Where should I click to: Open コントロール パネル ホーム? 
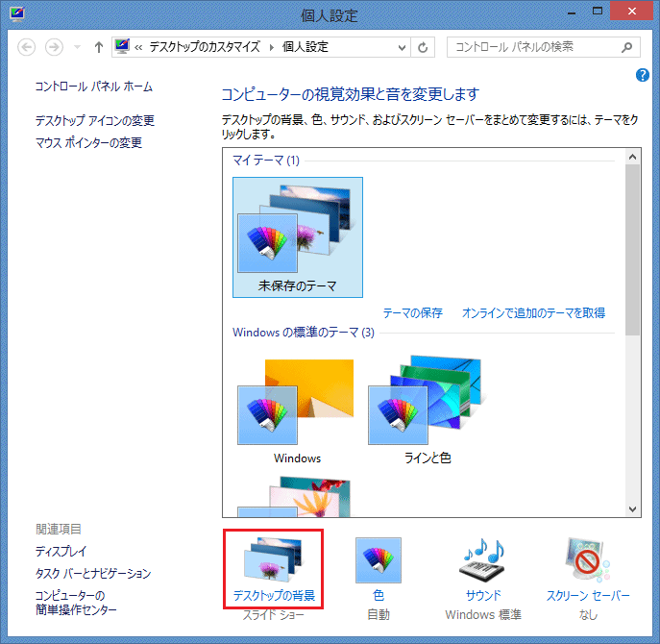(x=94, y=87)
